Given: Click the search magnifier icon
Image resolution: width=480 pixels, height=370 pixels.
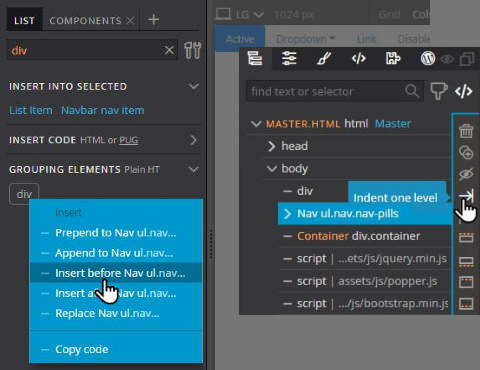Looking at the screenshot, I should [412, 91].
